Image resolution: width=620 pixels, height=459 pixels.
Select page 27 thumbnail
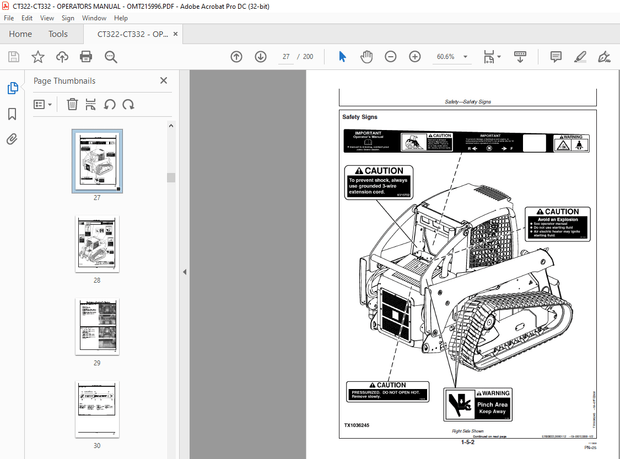(x=97, y=161)
